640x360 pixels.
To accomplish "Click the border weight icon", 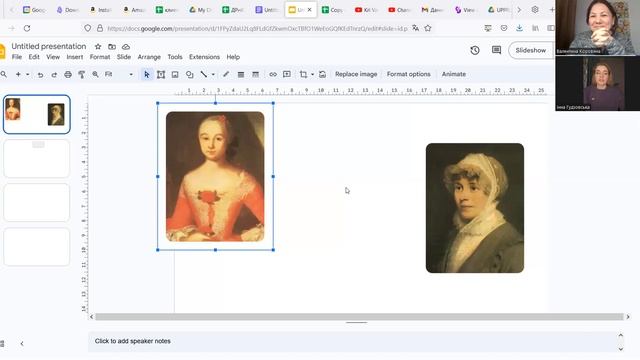I will pyautogui.click(x=241, y=74).
